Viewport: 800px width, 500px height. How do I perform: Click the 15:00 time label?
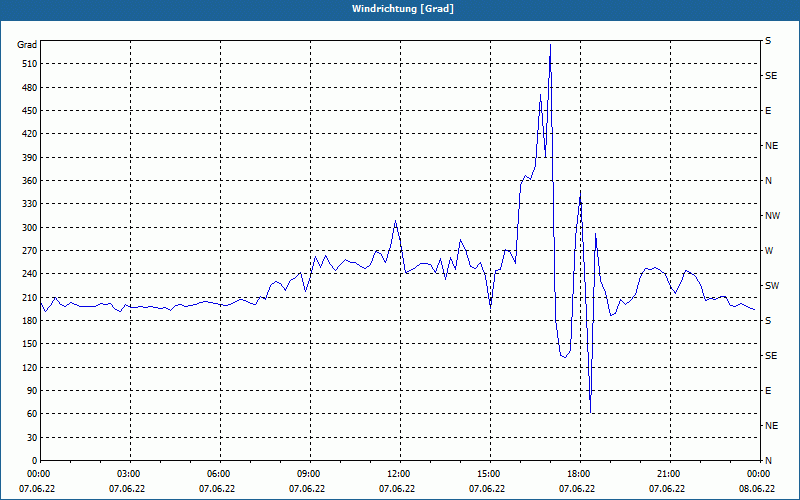point(489,473)
